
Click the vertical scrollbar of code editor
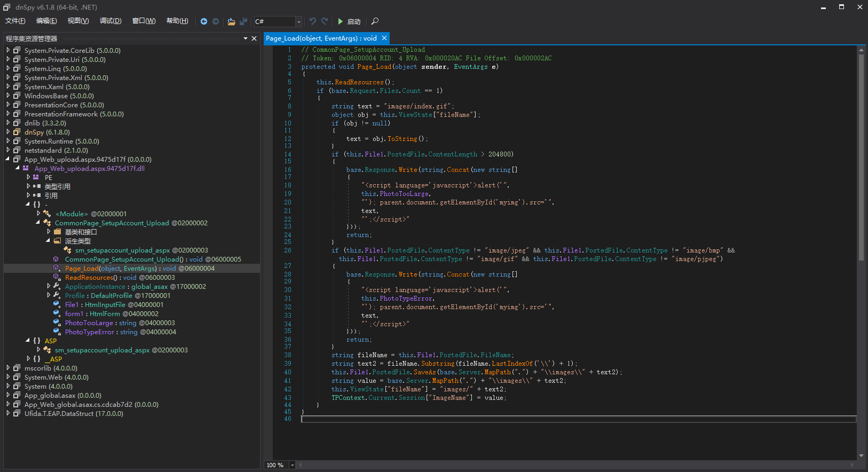(861, 158)
